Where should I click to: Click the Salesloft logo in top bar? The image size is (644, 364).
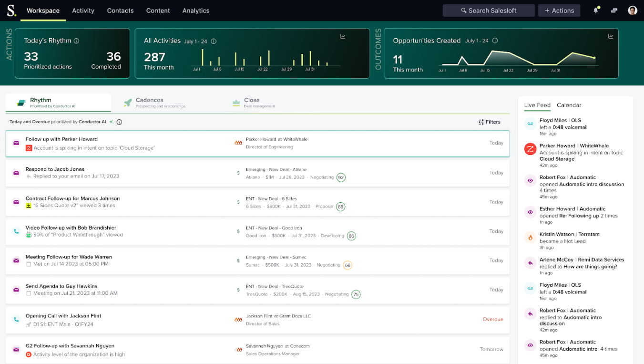coord(11,10)
